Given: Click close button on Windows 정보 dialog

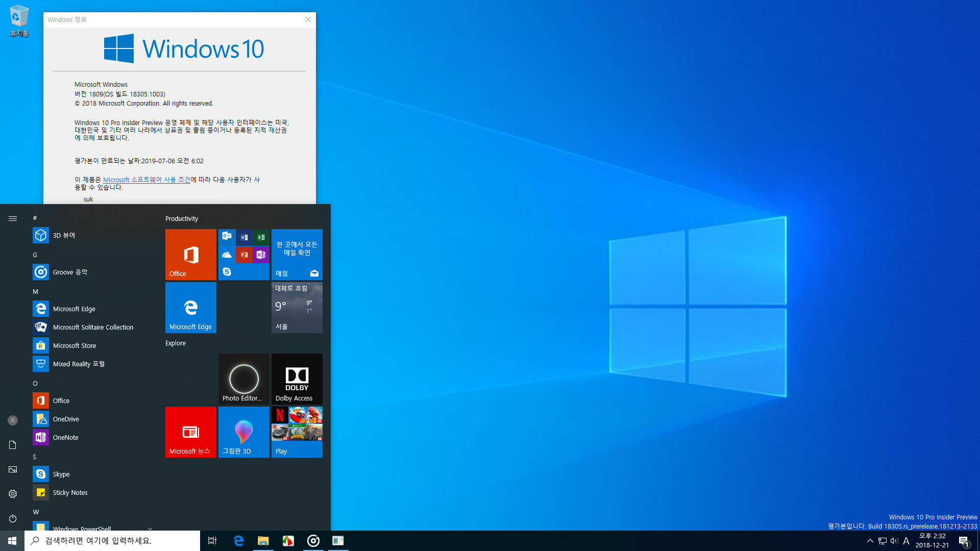Looking at the screenshot, I should [x=308, y=19].
